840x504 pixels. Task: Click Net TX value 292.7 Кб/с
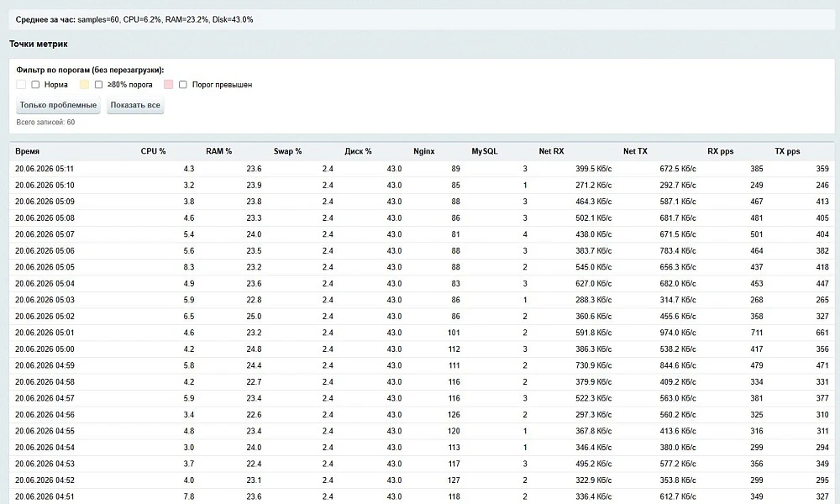click(x=678, y=186)
